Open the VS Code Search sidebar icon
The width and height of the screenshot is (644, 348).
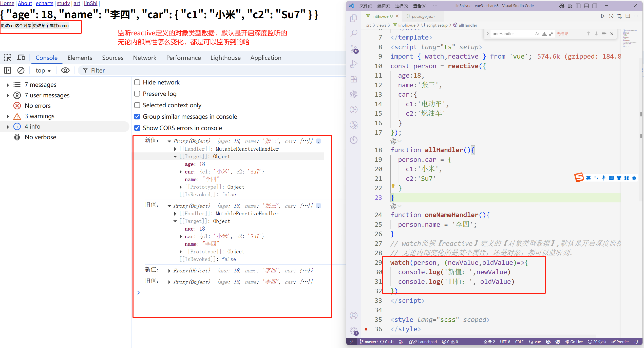point(354,33)
